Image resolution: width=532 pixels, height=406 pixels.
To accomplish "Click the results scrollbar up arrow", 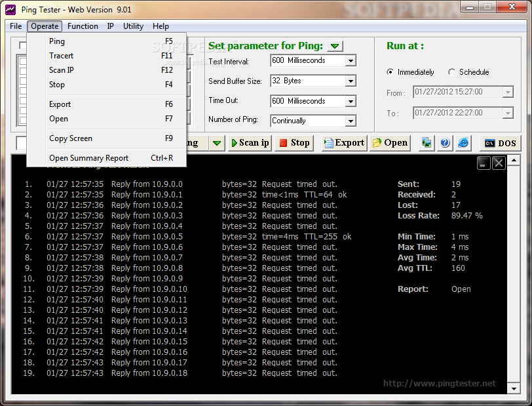I will (x=514, y=160).
